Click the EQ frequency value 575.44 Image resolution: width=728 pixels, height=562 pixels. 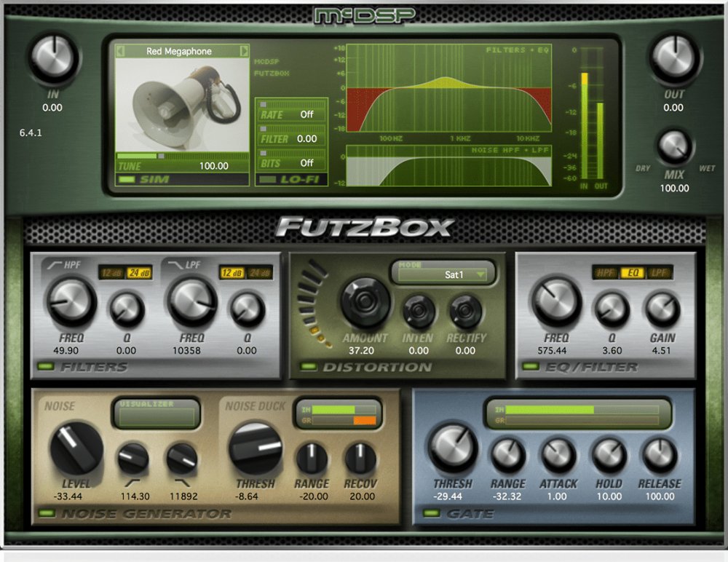(x=552, y=351)
